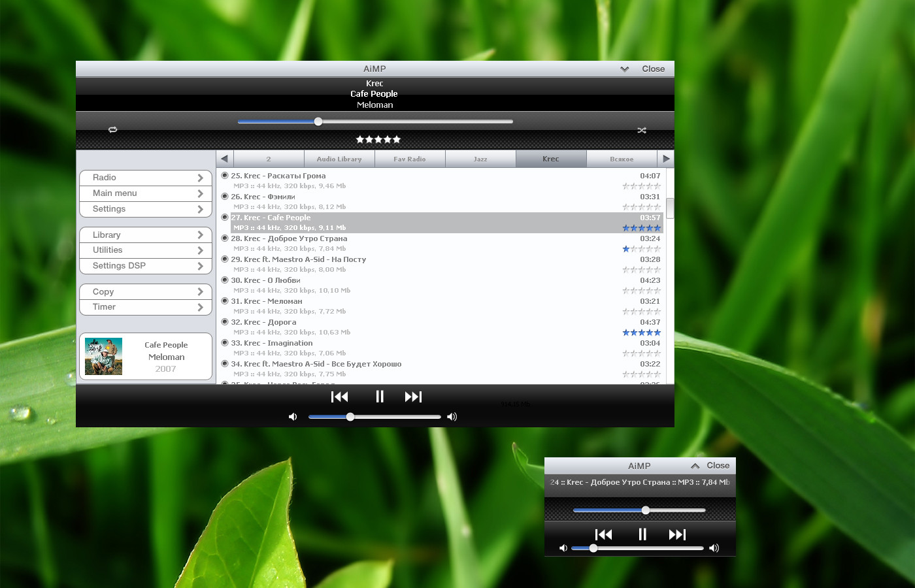
Task: Click the track marker icon for О Любви
Action: (225, 280)
